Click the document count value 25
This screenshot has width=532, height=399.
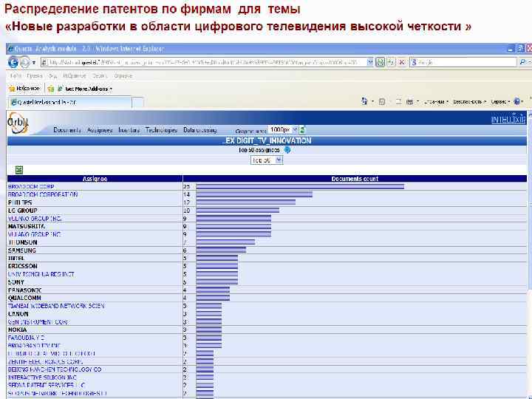(187, 187)
